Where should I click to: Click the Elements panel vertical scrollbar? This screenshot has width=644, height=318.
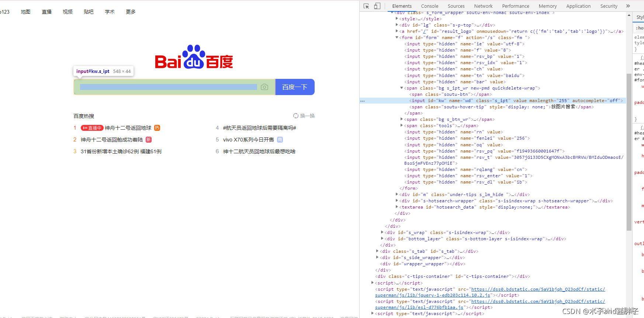point(629,152)
